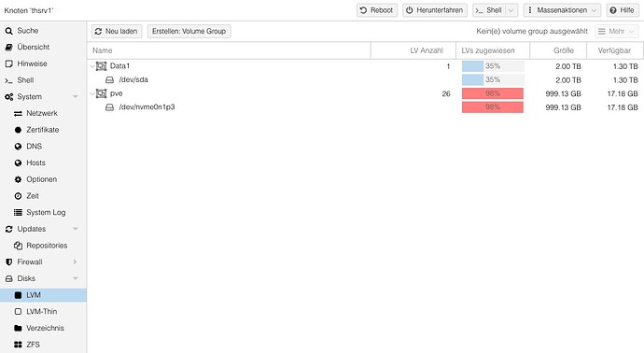Click the Reboot button
The width and height of the screenshot is (644, 353).
tap(377, 10)
